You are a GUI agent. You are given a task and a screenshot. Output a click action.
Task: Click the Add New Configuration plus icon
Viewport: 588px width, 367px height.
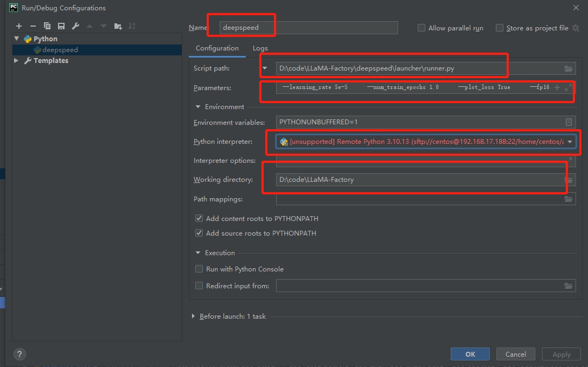point(19,26)
